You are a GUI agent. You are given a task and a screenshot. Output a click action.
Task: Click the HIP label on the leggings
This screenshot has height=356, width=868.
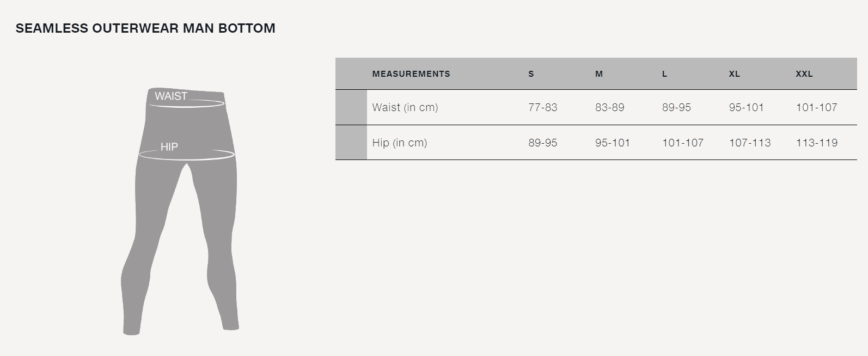169,147
